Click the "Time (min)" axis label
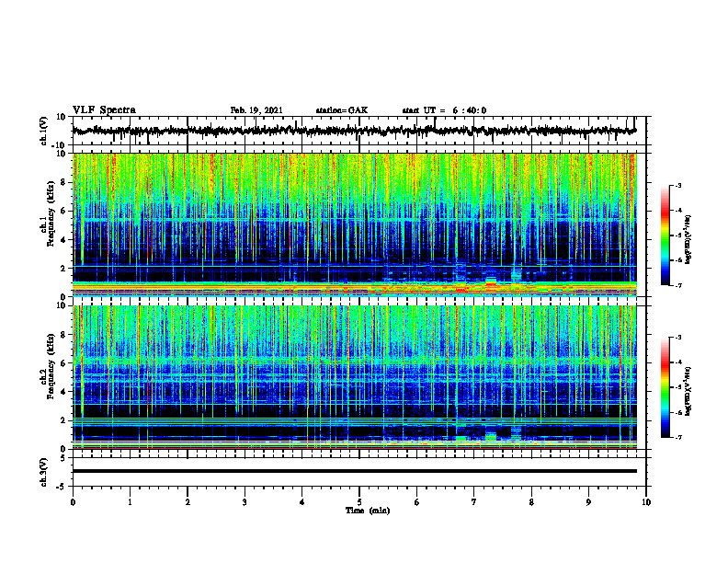 (x=368, y=511)
